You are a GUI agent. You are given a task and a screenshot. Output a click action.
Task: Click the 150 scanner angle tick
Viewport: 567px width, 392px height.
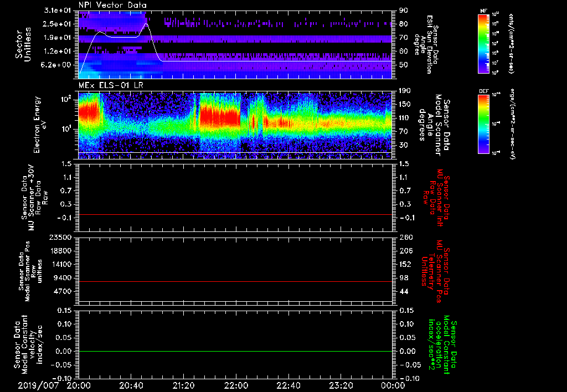tap(405, 105)
